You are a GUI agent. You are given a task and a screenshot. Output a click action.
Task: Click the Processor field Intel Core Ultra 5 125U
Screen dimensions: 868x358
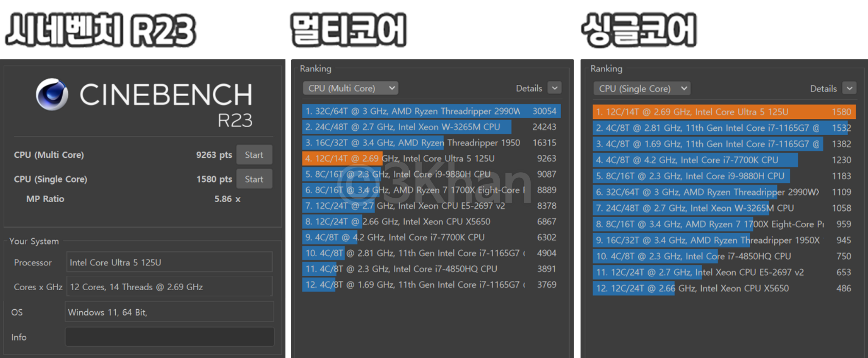tap(169, 262)
